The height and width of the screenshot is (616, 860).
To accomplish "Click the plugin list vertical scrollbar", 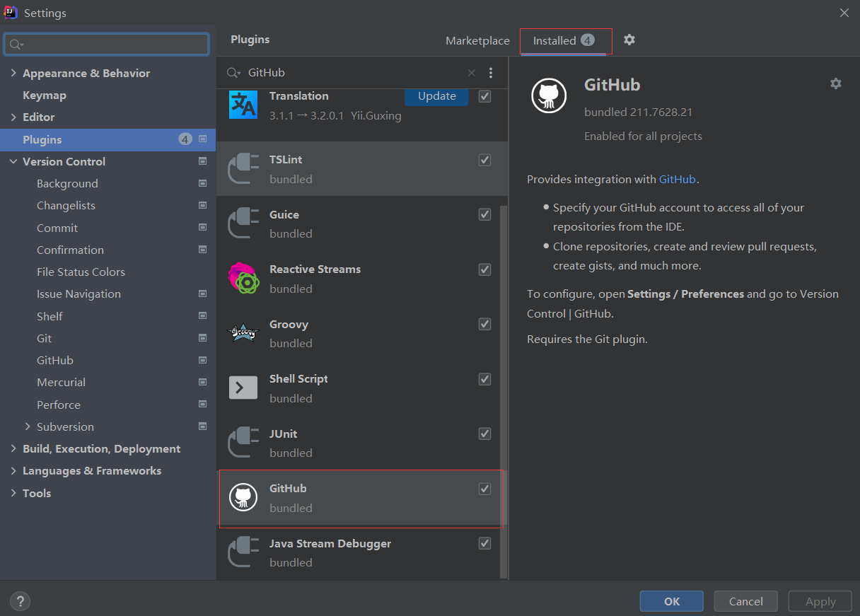I will pyautogui.click(x=504, y=393).
